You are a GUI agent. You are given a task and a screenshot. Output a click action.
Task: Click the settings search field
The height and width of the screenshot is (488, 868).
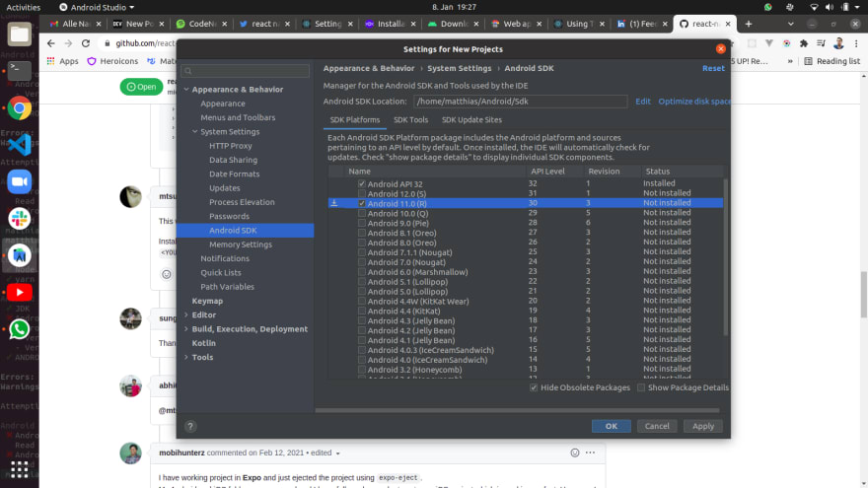click(x=246, y=71)
